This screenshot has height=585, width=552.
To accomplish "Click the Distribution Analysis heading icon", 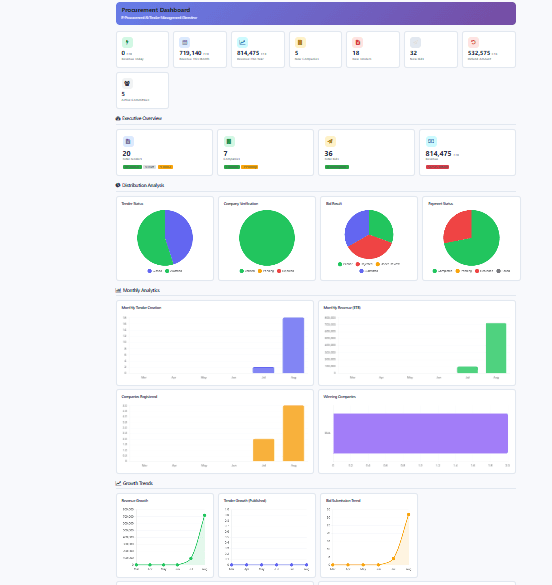I will click(x=118, y=185).
